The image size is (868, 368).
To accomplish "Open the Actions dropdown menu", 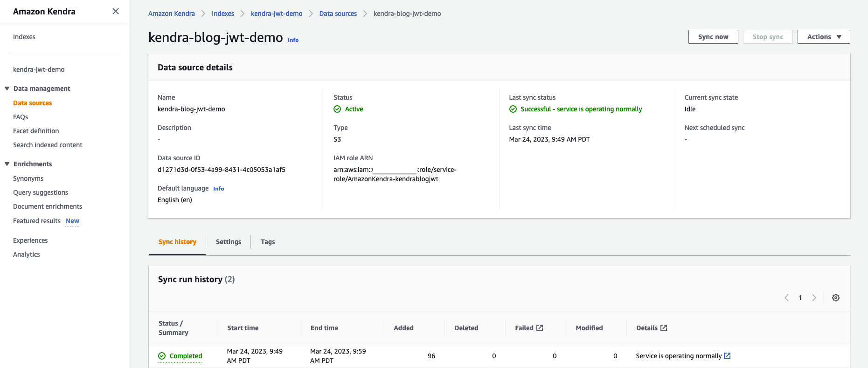I will click(824, 37).
